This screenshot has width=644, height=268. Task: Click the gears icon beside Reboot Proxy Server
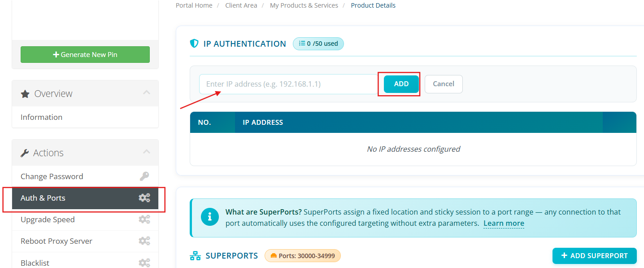point(144,241)
